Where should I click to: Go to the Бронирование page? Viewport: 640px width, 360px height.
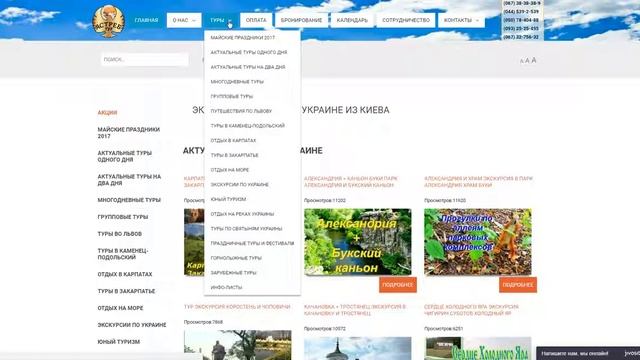coord(301,20)
